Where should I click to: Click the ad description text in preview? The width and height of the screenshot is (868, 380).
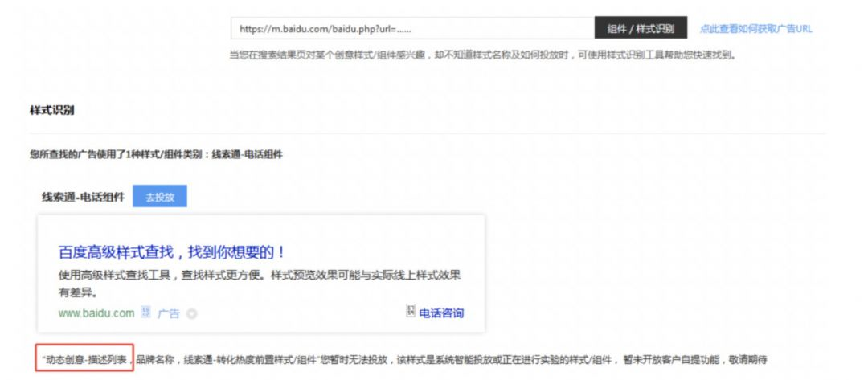click(259, 284)
